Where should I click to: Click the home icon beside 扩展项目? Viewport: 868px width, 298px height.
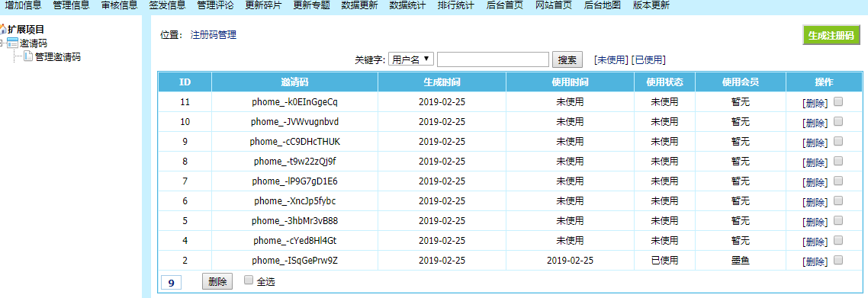point(2,29)
